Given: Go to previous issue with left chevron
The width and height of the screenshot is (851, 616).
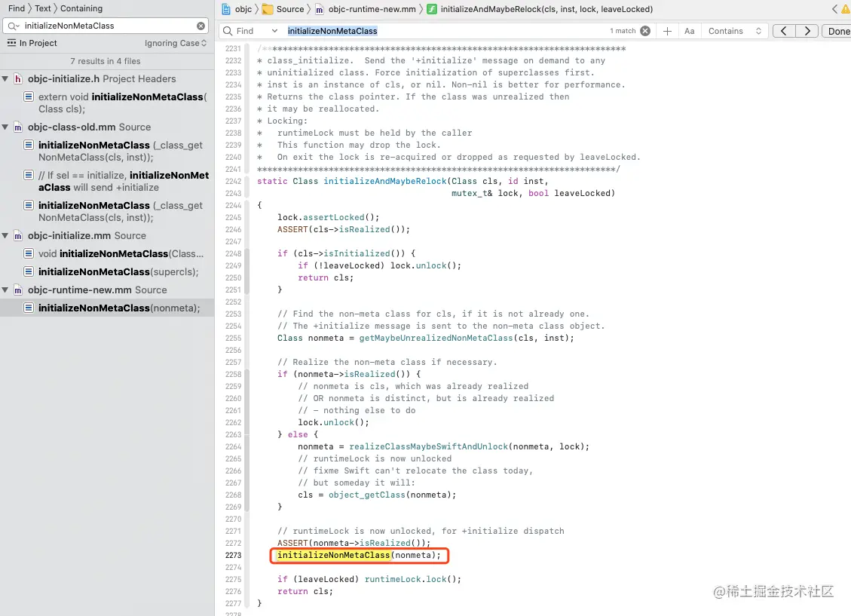Looking at the screenshot, I should point(834,9).
